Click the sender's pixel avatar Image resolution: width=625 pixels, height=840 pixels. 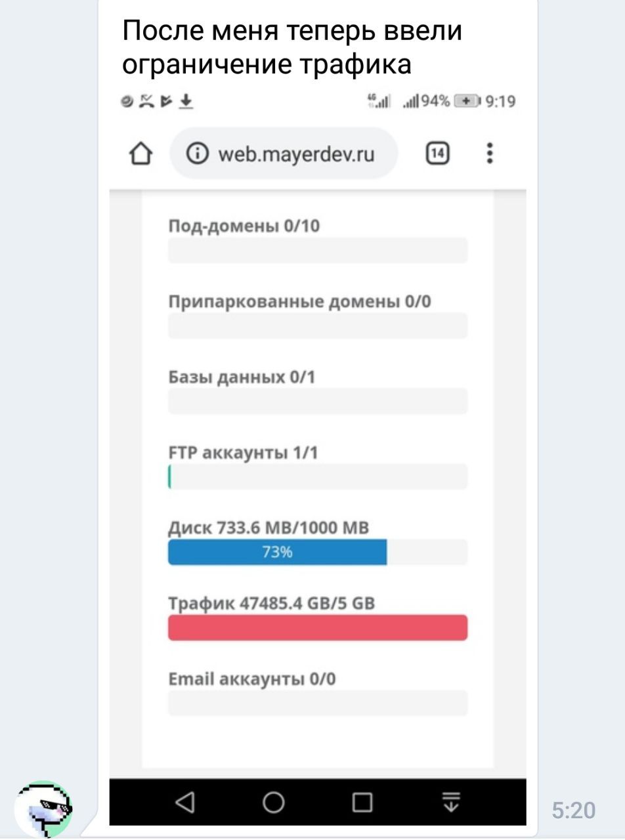(x=43, y=808)
